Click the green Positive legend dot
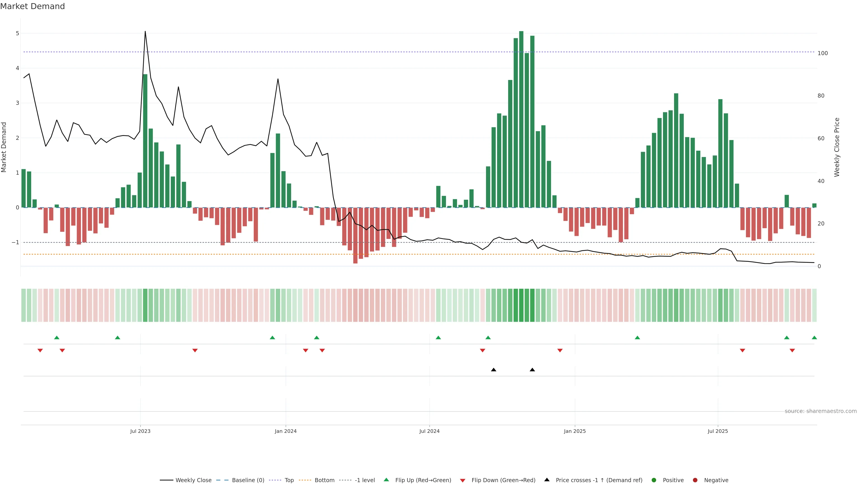 click(x=654, y=480)
